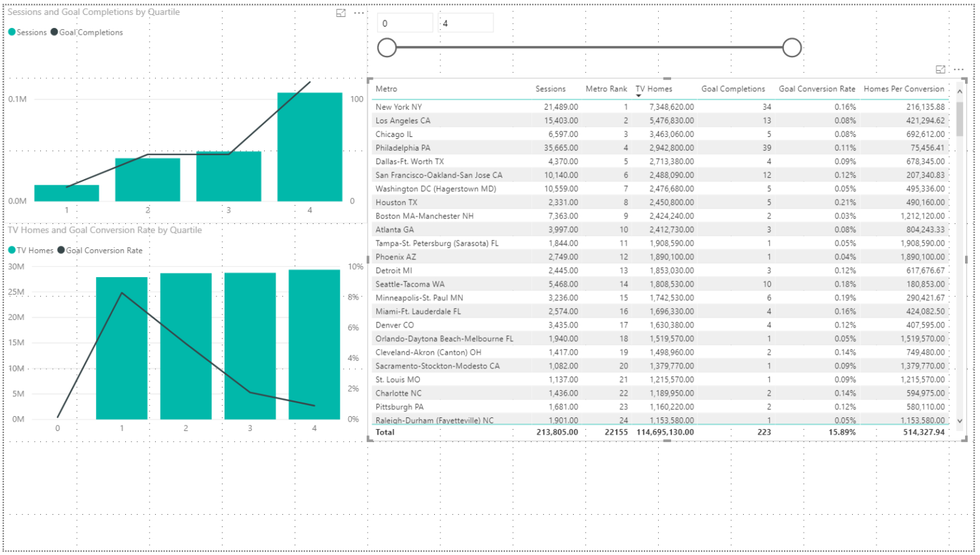Click the slicer minimum value box
The height and width of the screenshot is (555, 980).
click(x=405, y=23)
